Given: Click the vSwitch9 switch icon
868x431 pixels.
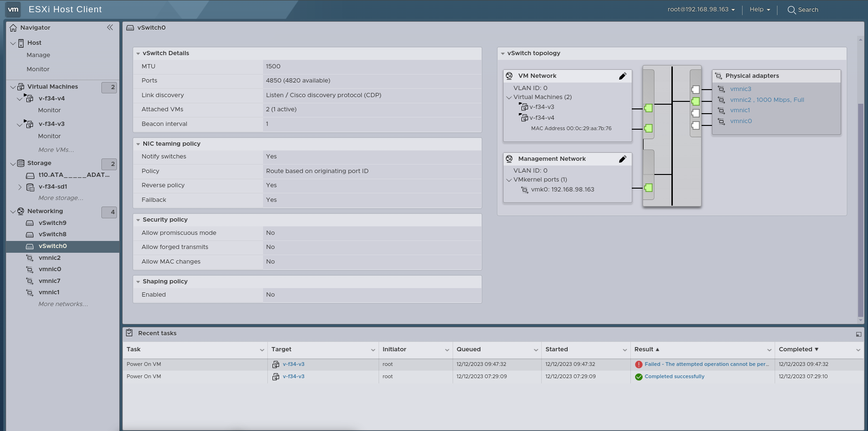Looking at the screenshot, I should (x=30, y=223).
